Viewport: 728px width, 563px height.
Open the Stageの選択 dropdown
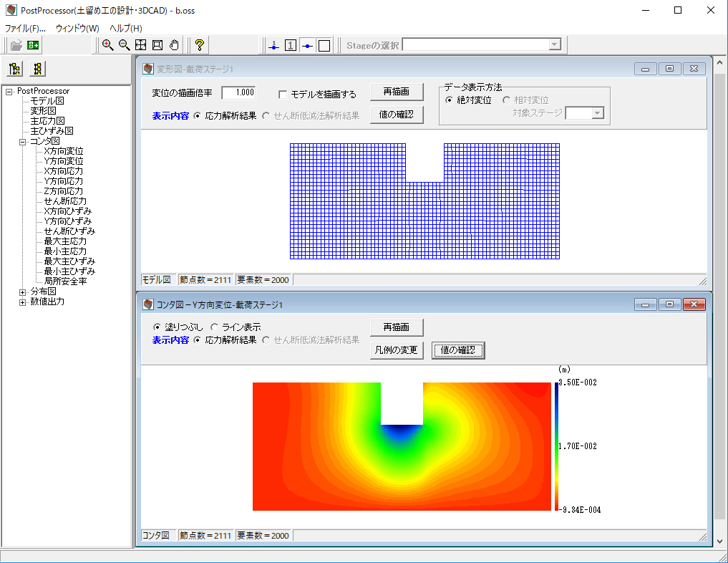tap(554, 45)
